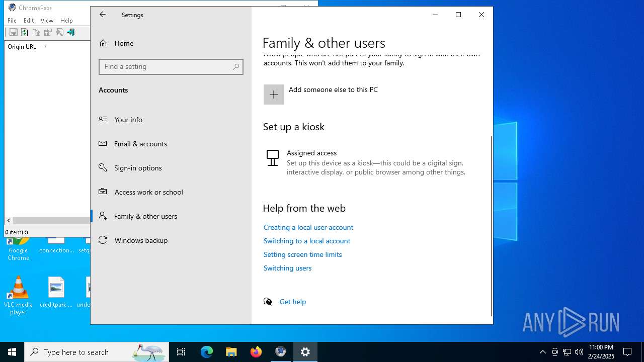Click the taskbar clock showing 11:00 PM
644x362 pixels.
[601, 352]
